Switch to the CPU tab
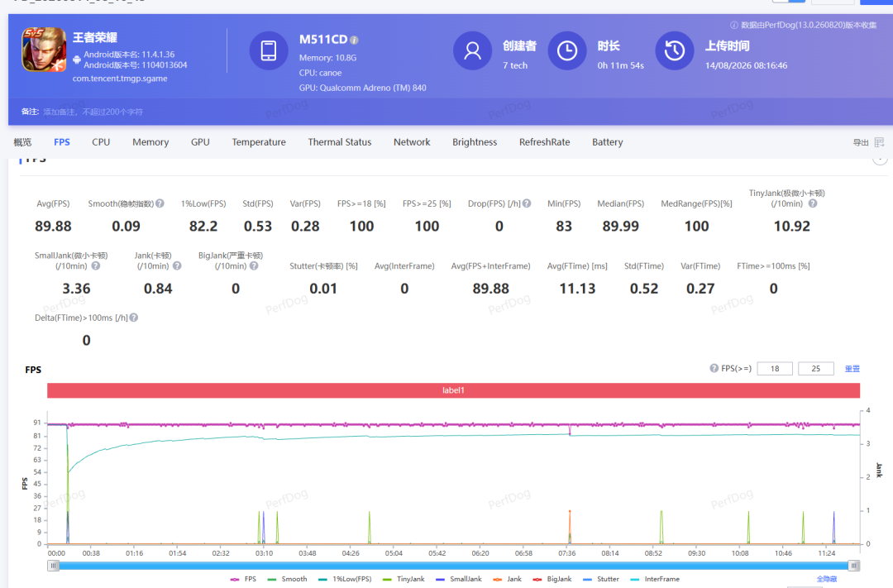Viewport: 893px width, 588px height. [101, 142]
